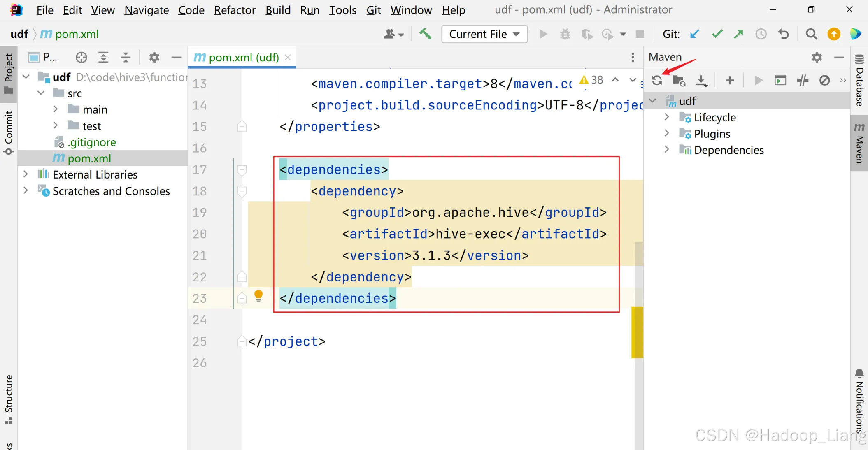
Task: Expand the Lifecycle node in Maven panel
Action: point(667,117)
